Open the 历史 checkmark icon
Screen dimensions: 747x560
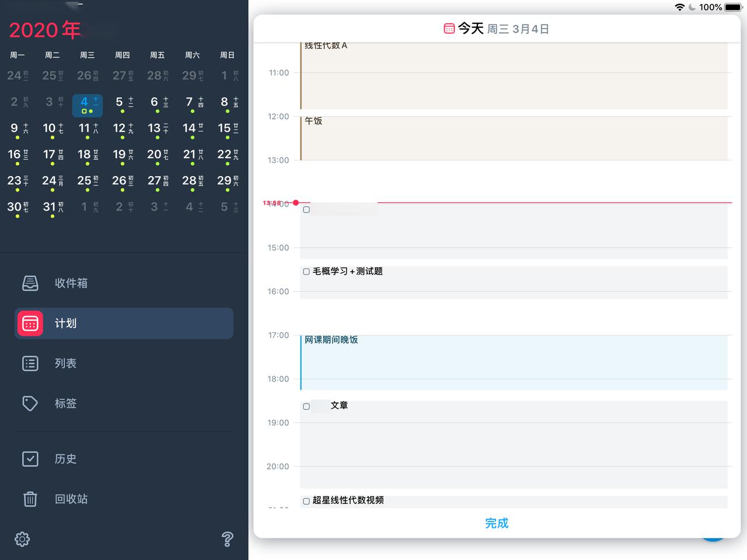pos(30,459)
